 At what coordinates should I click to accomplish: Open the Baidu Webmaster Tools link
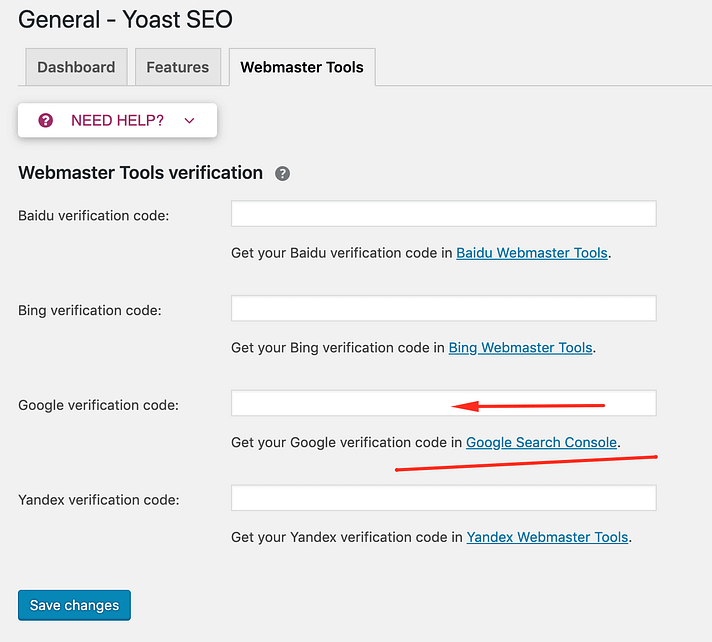point(532,253)
